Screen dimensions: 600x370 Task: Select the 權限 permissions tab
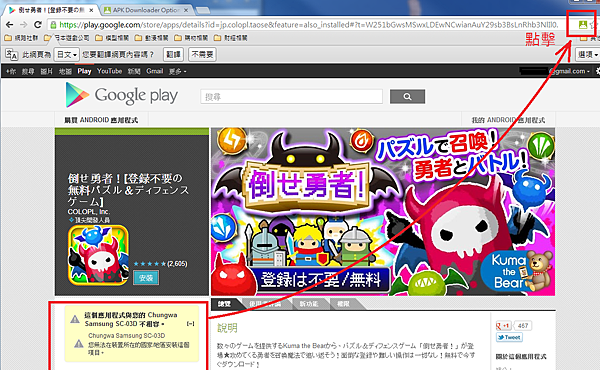coord(343,304)
